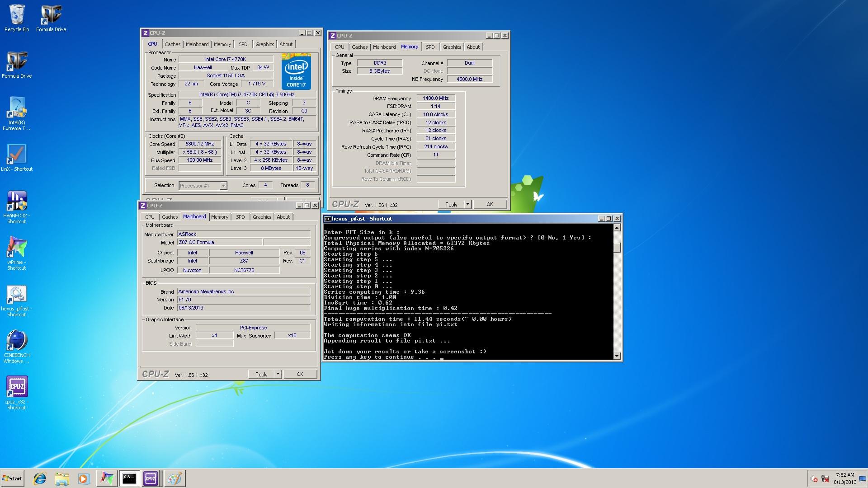The height and width of the screenshot is (488, 868).
Task: Click the DRAM Frequency 1400.0 MHz field
Action: 436,98
